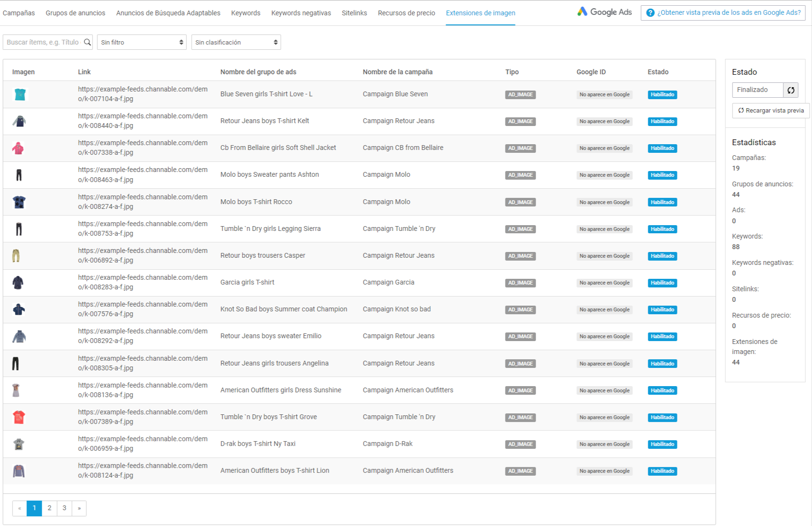
Task: Click AD_IMAGE badge in T-shirt Lion row
Action: coord(521,471)
